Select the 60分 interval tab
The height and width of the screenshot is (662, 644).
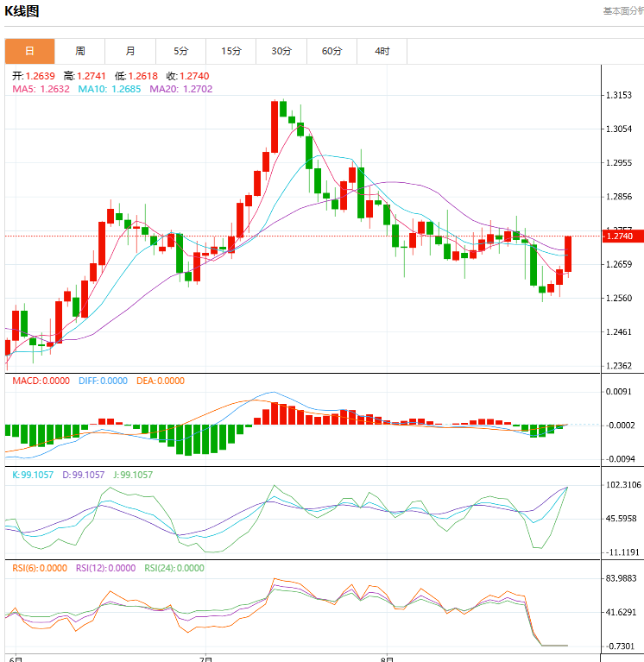(x=331, y=51)
